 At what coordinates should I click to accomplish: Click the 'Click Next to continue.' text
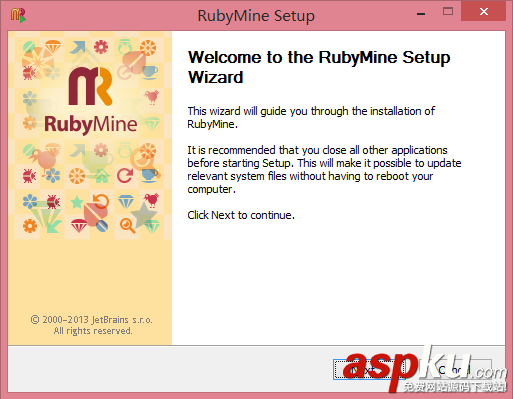241,215
